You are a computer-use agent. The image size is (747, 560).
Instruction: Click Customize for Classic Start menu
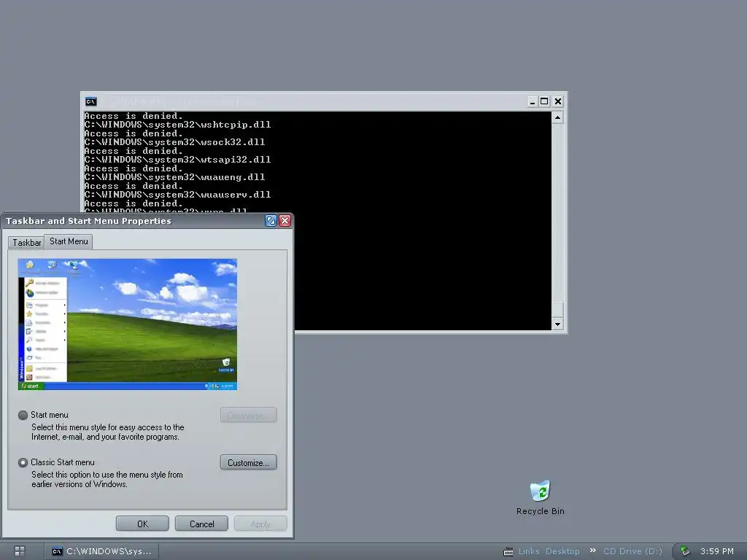pos(248,462)
